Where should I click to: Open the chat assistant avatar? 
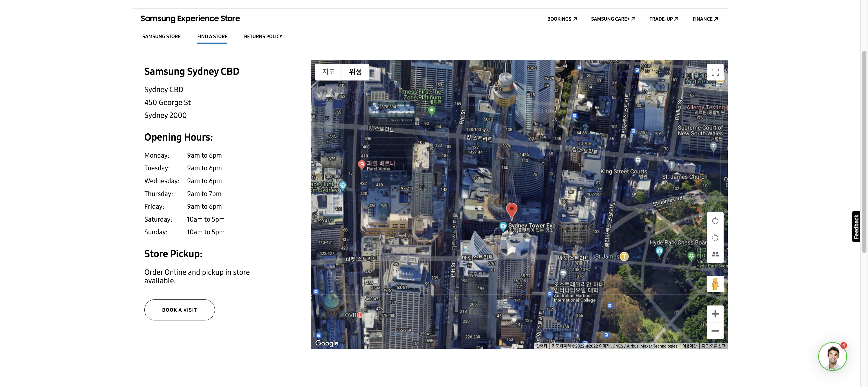(832, 356)
